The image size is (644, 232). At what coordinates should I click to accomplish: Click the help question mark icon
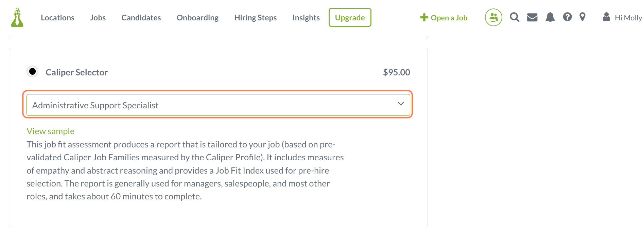[x=567, y=17]
